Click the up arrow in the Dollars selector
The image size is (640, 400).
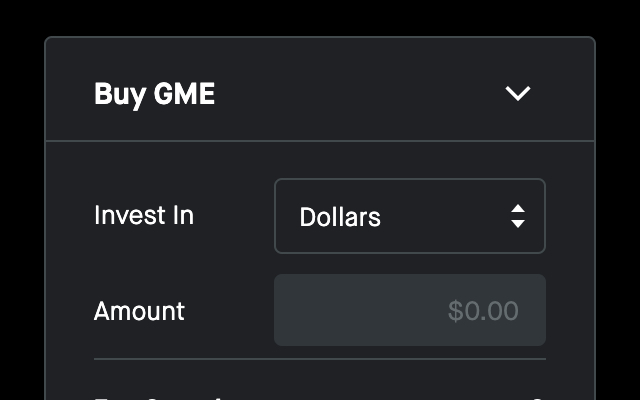coord(518,209)
